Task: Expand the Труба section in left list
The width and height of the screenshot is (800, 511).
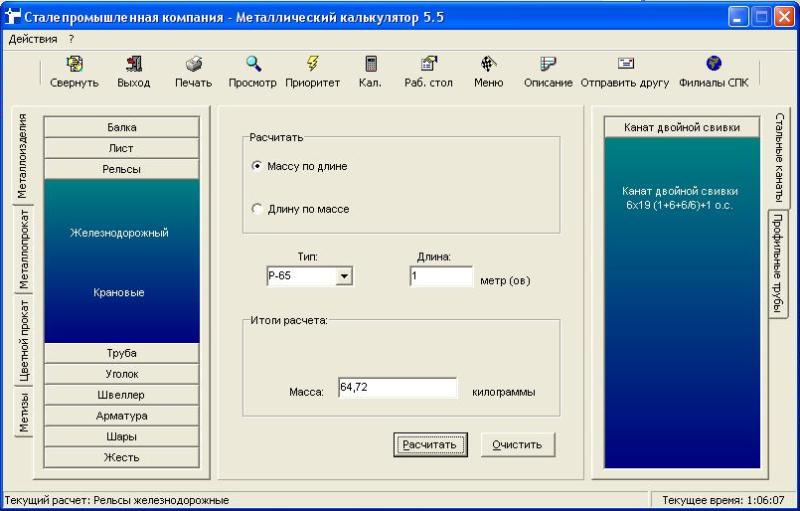Action: (x=122, y=353)
